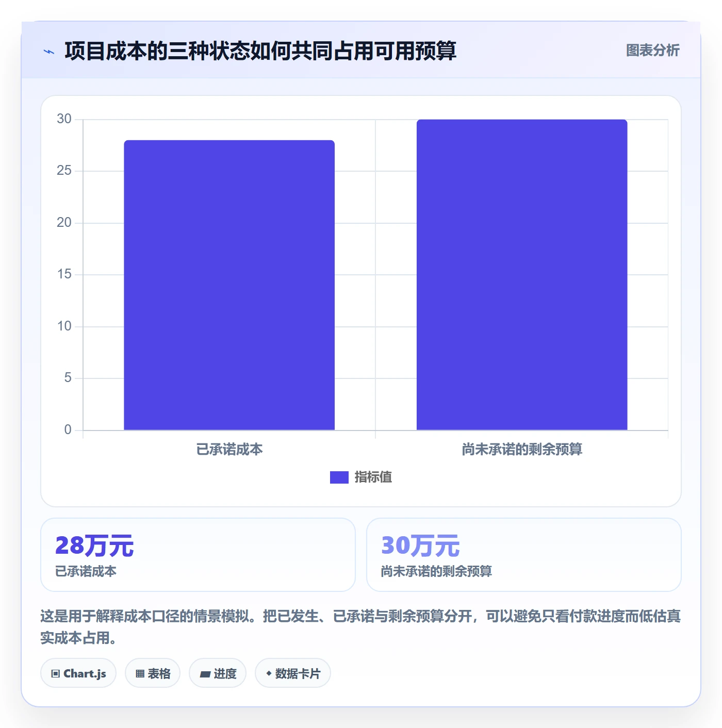The height and width of the screenshot is (728, 722).
Task: Click the diamond icon in the 数据卡片 chip
Action: (x=269, y=673)
